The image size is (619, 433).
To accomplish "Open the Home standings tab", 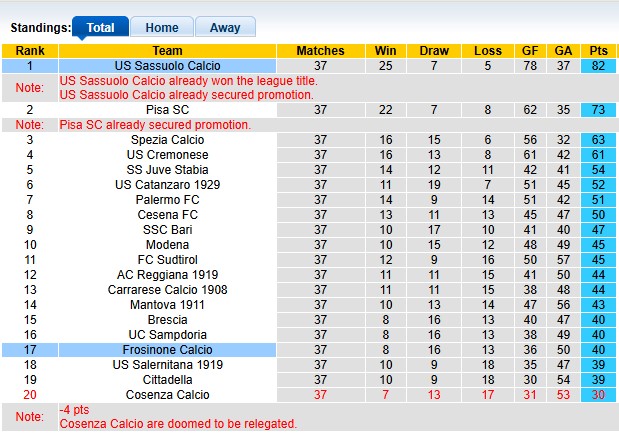I will 162,28.
